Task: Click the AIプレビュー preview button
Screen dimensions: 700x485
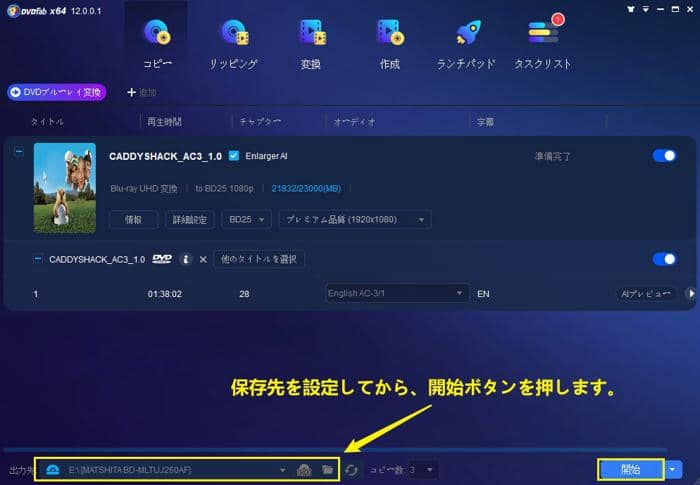Action: [645, 294]
